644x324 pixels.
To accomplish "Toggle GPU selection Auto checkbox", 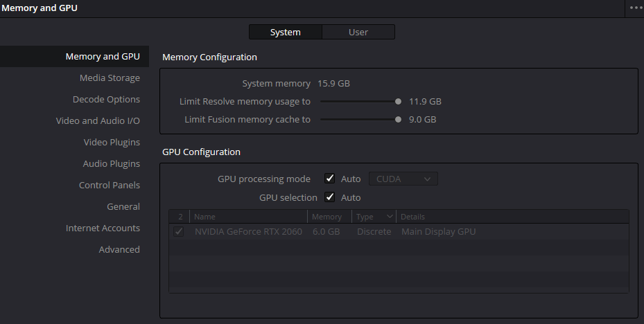I will tap(329, 197).
